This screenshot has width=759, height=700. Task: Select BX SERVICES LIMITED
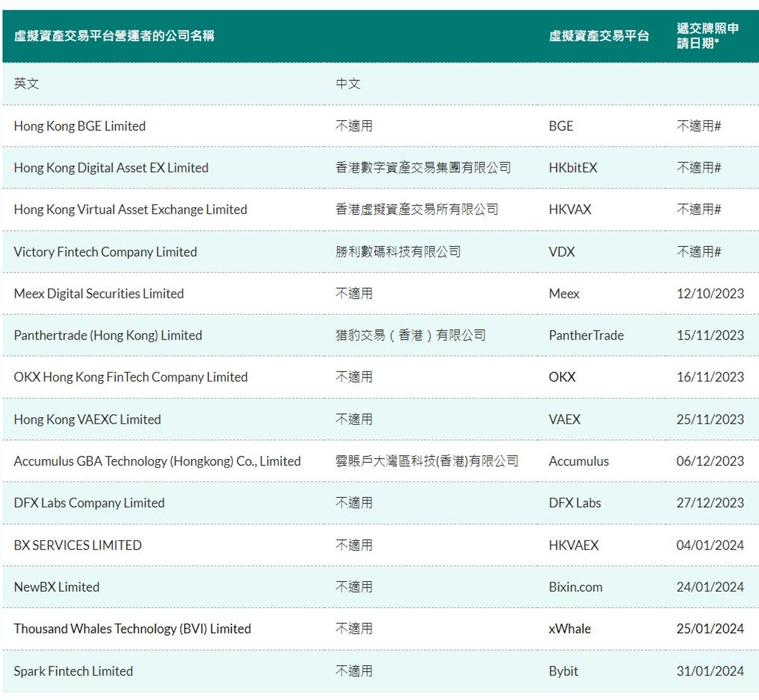[78, 545]
